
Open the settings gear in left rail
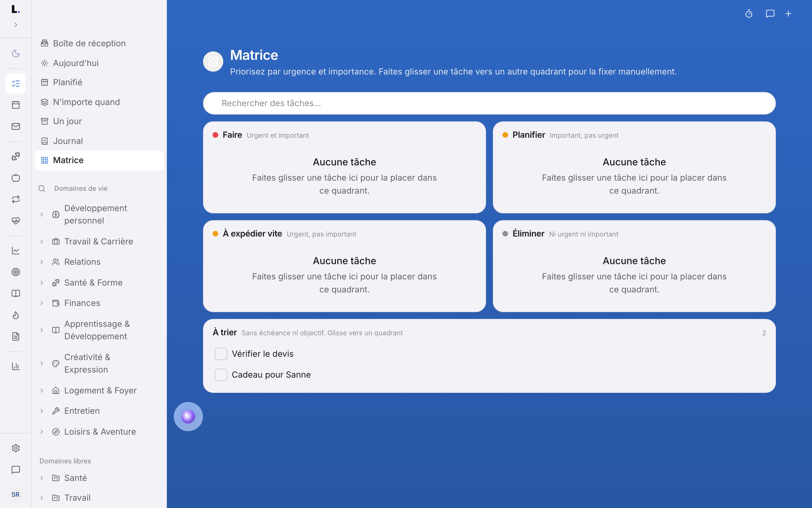16,448
